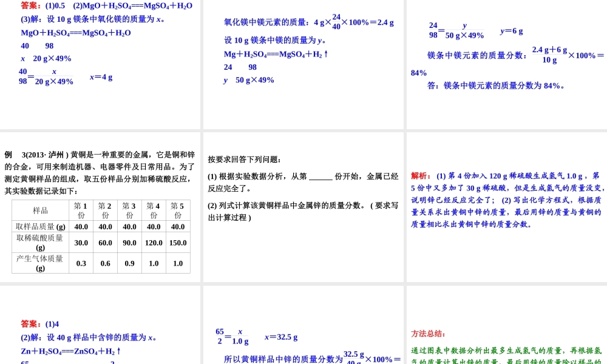Click the table header 第2份

[x=105, y=211]
